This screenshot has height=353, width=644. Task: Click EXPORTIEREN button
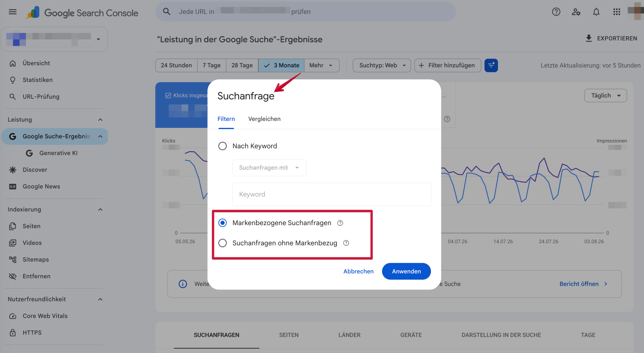point(611,38)
